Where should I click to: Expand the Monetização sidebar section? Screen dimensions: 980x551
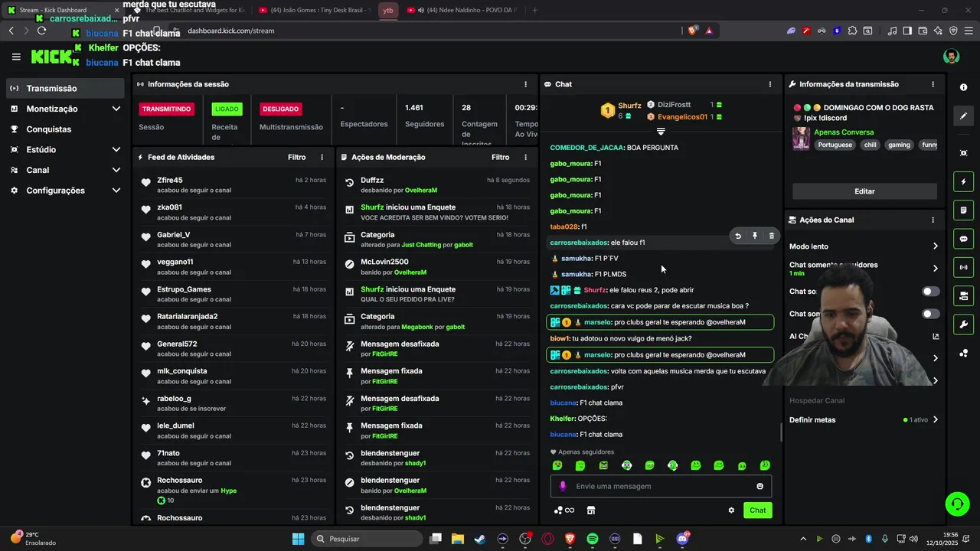pos(116,109)
